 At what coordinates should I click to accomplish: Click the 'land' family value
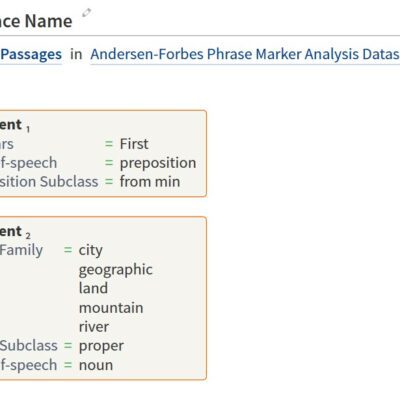tap(93, 288)
